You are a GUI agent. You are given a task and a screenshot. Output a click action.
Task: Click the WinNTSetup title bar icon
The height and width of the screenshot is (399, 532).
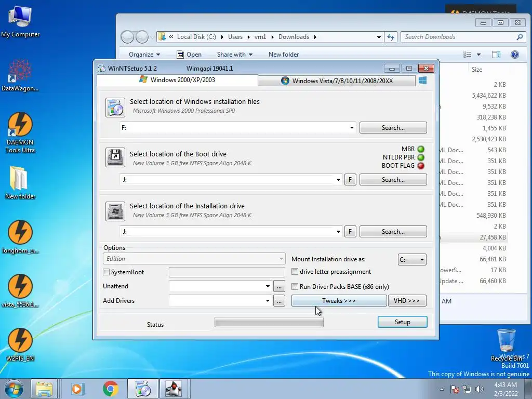pos(101,68)
